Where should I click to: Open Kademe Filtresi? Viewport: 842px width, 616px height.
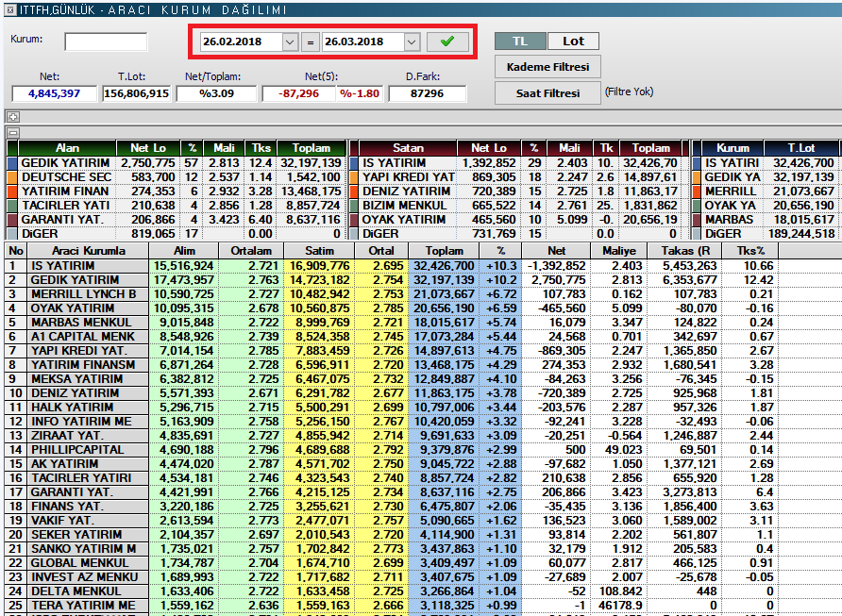(547, 67)
